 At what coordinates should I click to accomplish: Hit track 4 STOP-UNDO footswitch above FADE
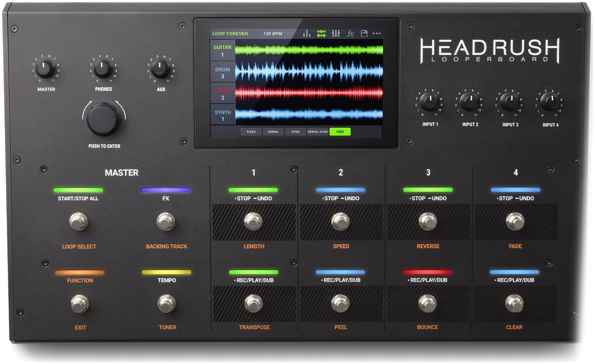[x=515, y=221]
